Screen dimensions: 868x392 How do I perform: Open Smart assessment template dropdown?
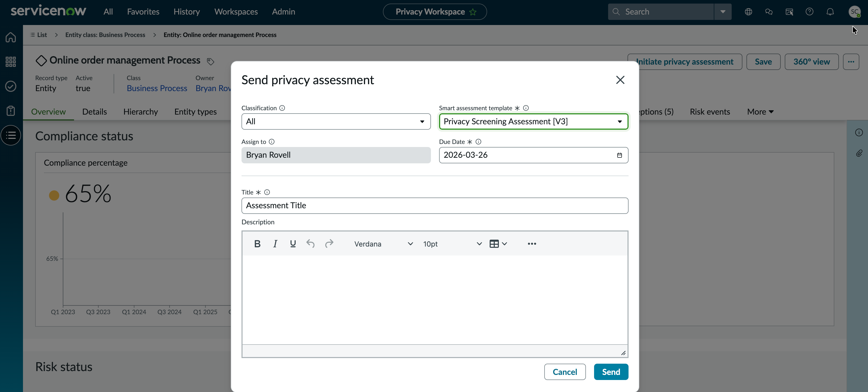point(533,121)
